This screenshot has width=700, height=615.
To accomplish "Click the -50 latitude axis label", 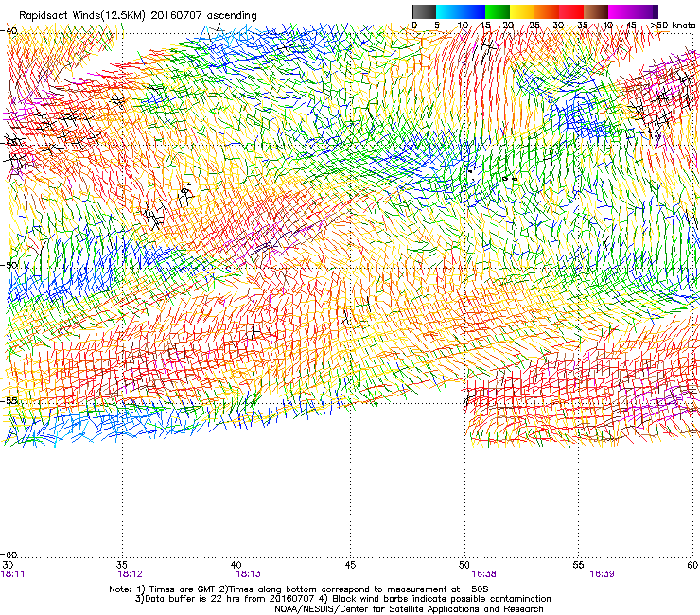I will (9, 265).
